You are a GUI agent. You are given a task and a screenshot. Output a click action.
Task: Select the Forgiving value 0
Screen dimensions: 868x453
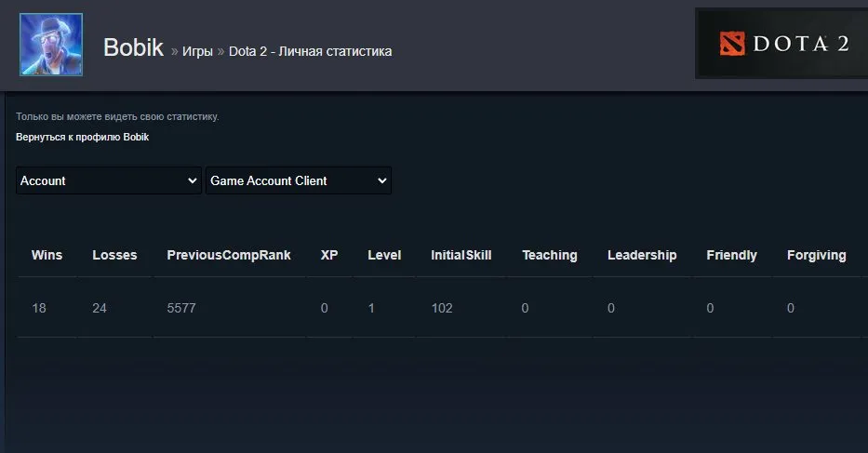point(791,308)
